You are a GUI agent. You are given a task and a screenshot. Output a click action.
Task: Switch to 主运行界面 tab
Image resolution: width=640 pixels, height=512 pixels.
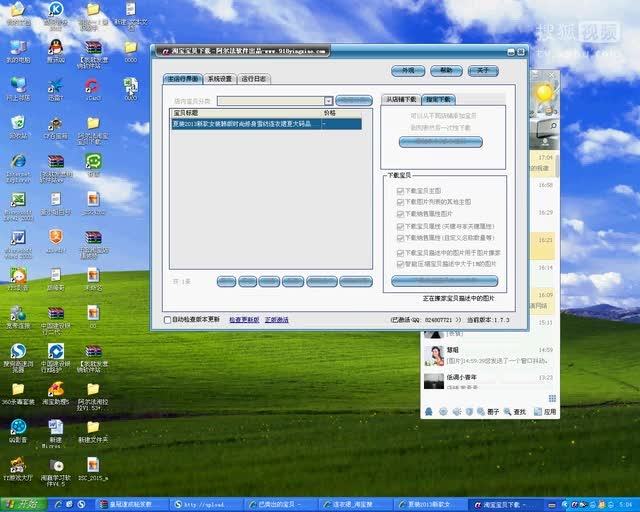tap(183, 79)
